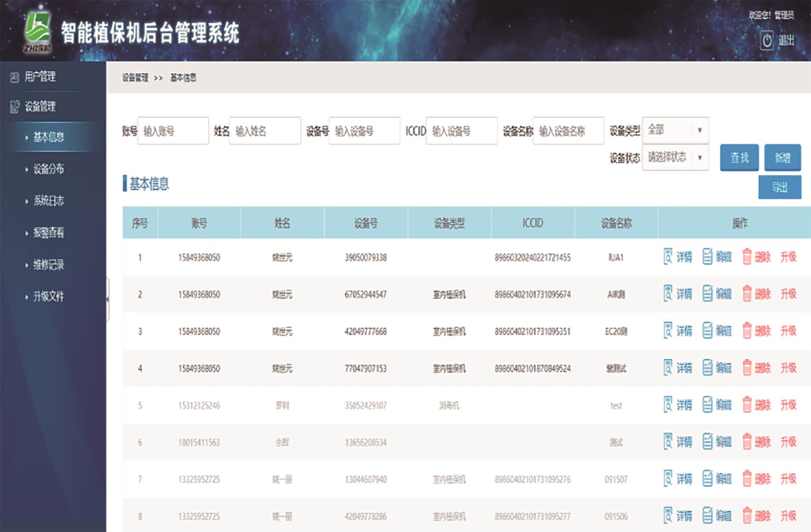Image resolution: width=811 pixels, height=532 pixels.
Task: Open 报警查看 from the sidebar
Action: pyautogui.click(x=48, y=233)
